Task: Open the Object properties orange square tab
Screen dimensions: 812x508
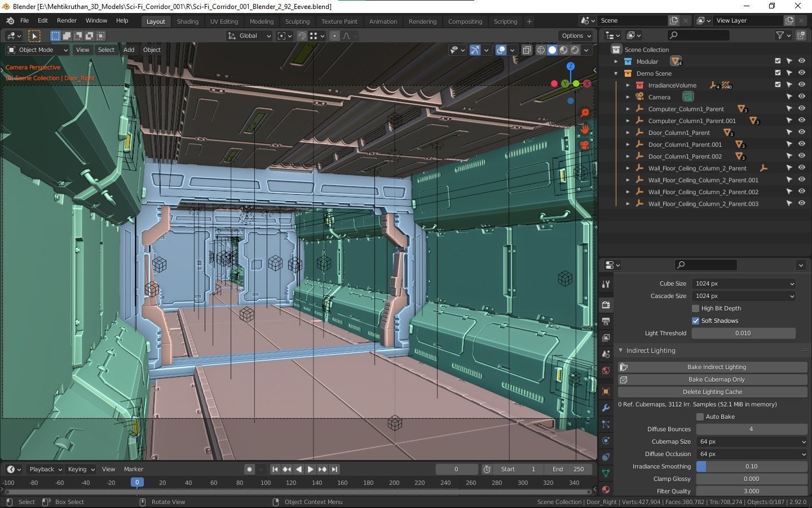Action: tap(606, 391)
